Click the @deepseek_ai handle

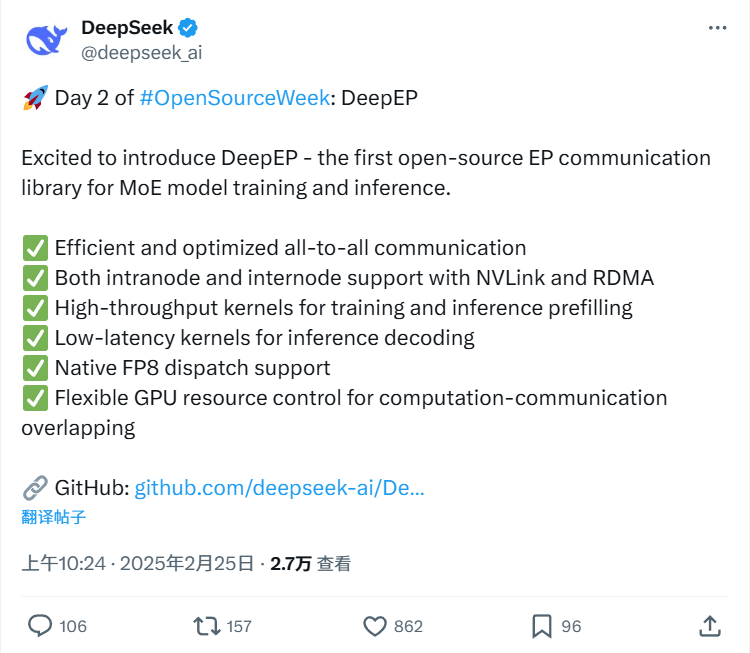[141, 52]
